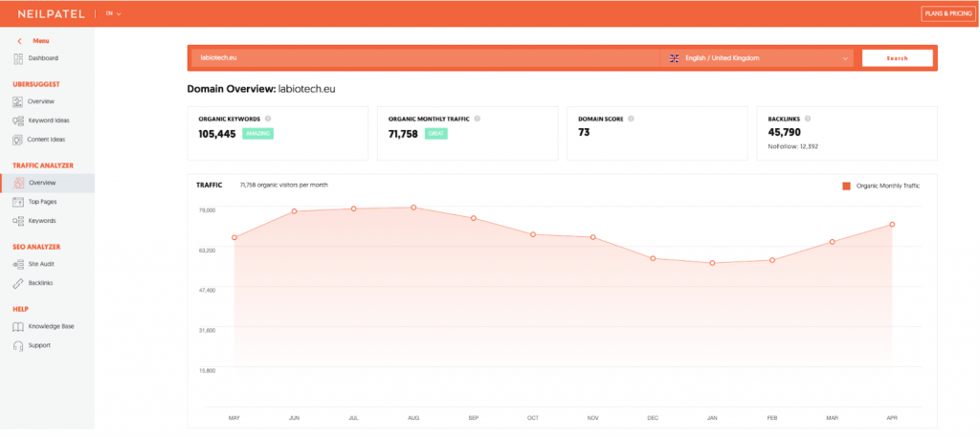Click the AMAZING badge next to 105,445

pyautogui.click(x=257, y=133)
